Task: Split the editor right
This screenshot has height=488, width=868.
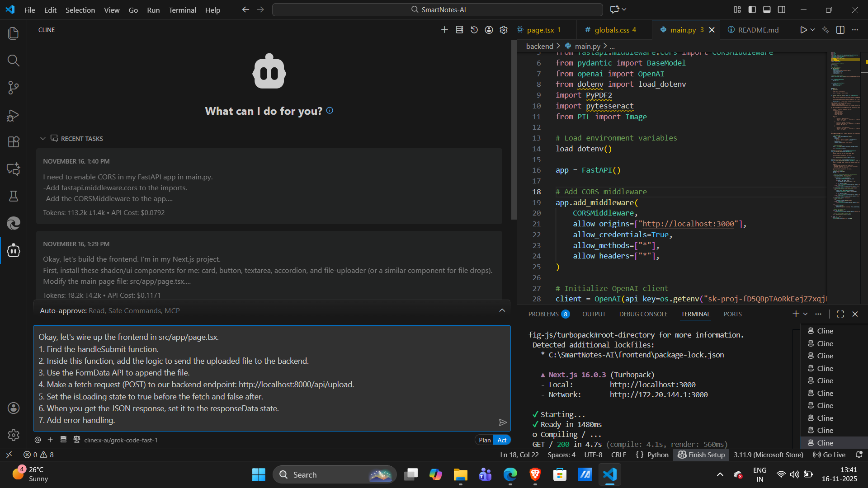Action: pos(840,30)
